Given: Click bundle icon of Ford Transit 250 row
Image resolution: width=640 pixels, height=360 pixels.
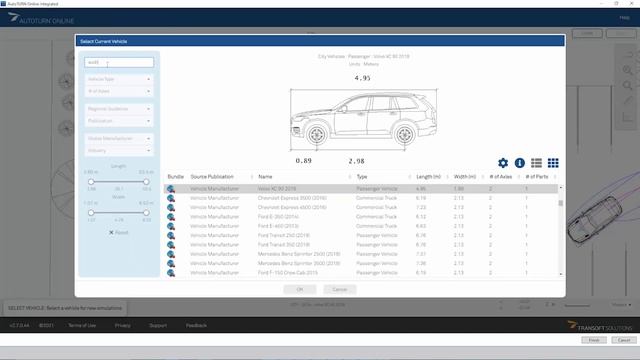Looking at the screenshot, I should tap(171, 236).
